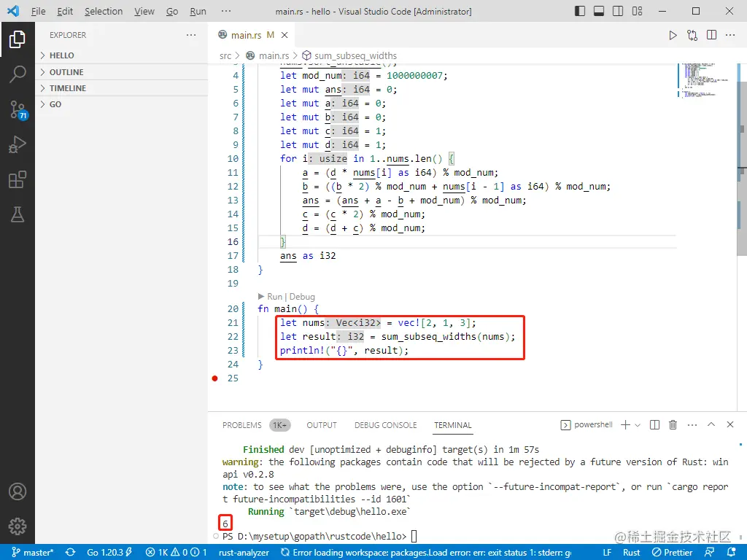747x560 pixels.
Task: Open the Selection menu
Action: tap(104, 11)
